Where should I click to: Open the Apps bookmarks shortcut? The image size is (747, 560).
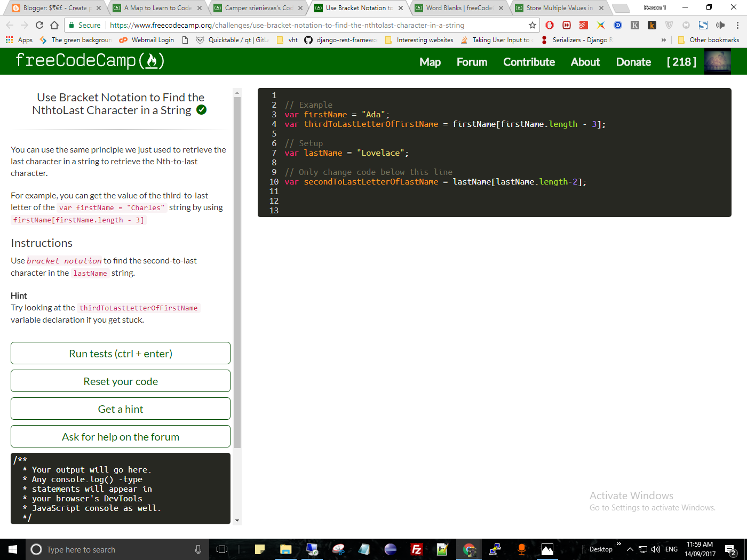click(x=19, y=40)
